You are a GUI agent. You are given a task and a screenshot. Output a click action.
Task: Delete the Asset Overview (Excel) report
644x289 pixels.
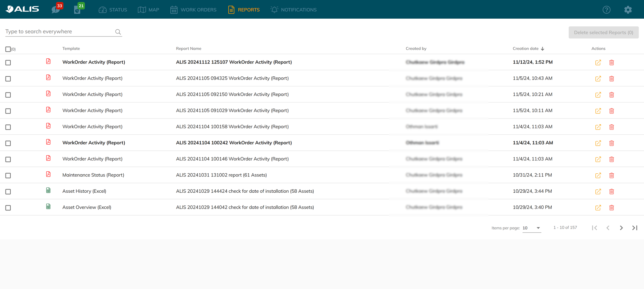click(x=611, y=207)
